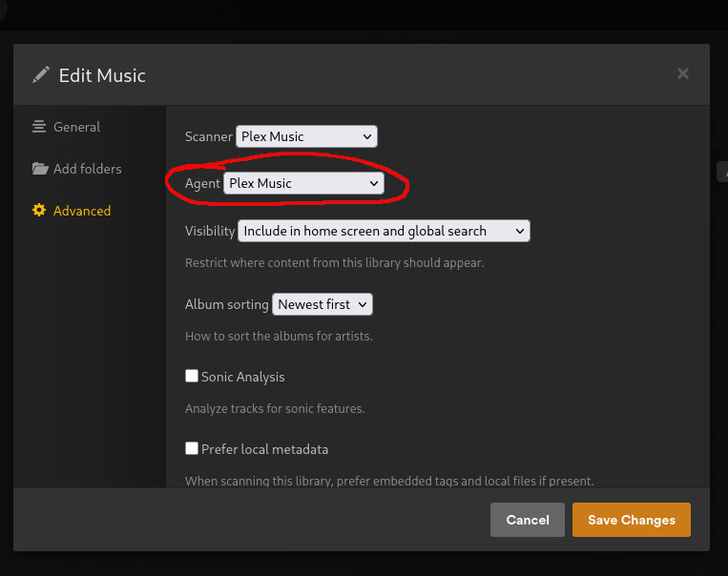
Task: Click the General list icon in sidebar
Action: pyautogui.click(x=39, y=127)
